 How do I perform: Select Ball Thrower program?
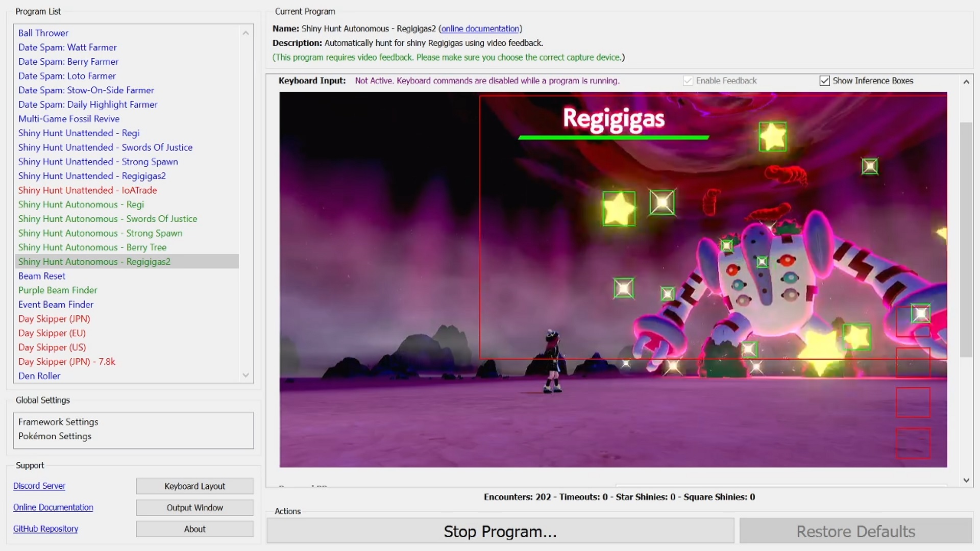coord(43,33)
